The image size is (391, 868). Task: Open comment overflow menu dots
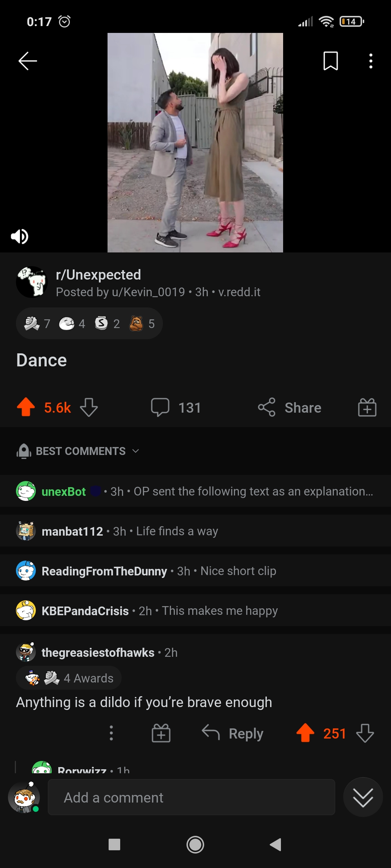point(111,733)
